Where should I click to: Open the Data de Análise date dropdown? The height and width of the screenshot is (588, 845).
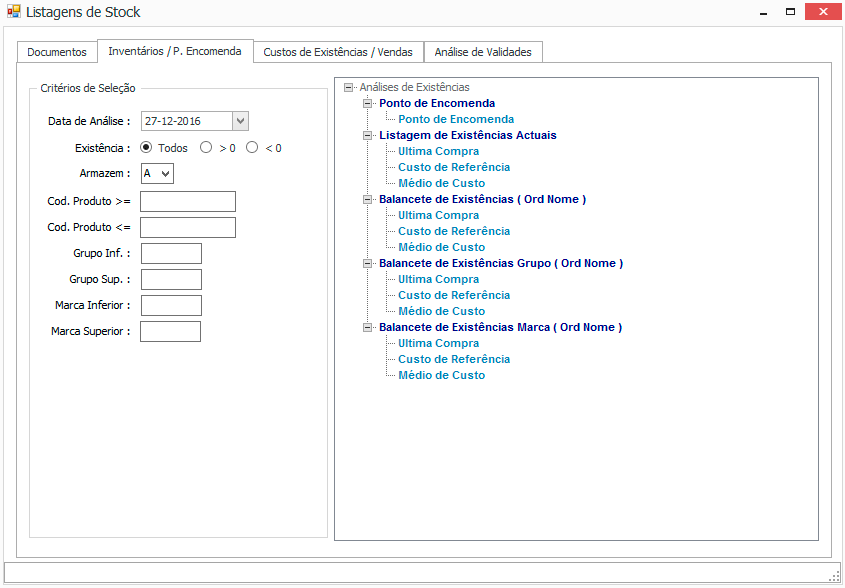[x=240, y=121]
